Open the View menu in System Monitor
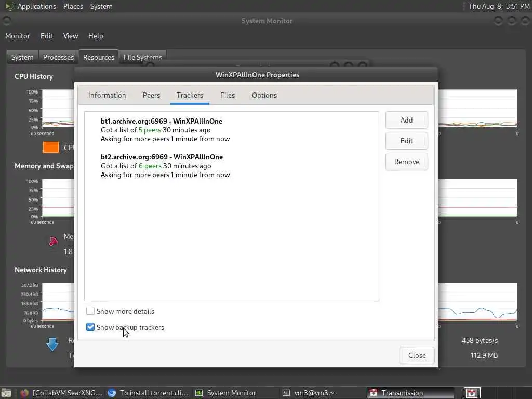 tap(71, 36)
